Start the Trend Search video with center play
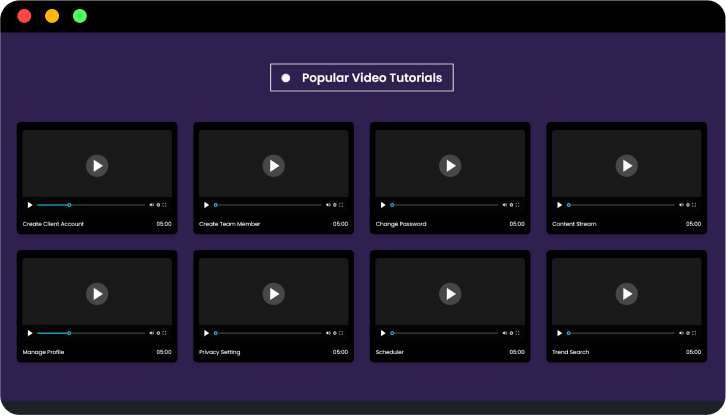The image size is (726, 415). (626, 293)
